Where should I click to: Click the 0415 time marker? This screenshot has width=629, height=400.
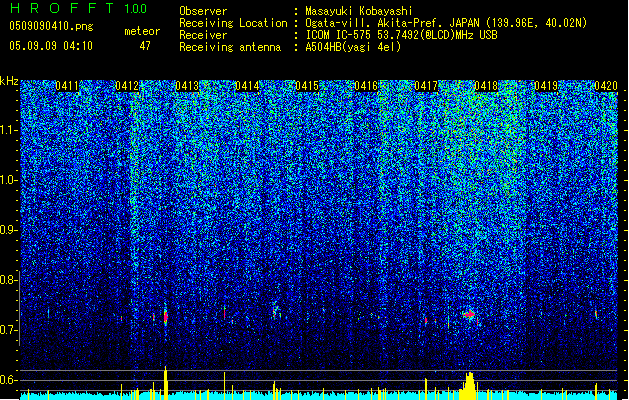tap(307, 86)
